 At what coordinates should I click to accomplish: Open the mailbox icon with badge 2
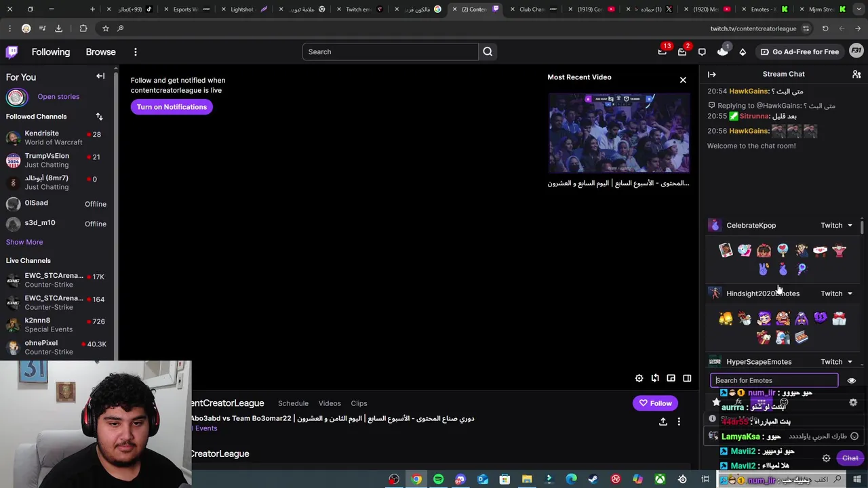click(682, 52)
